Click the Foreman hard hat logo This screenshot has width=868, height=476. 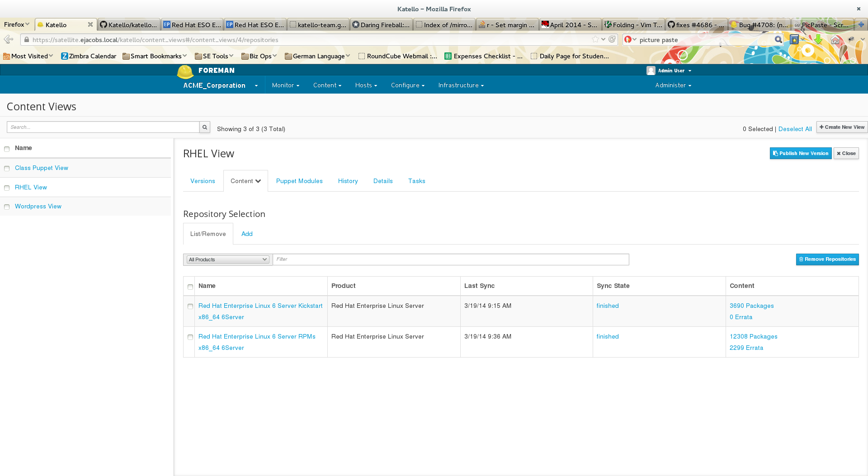click(185, 71)
